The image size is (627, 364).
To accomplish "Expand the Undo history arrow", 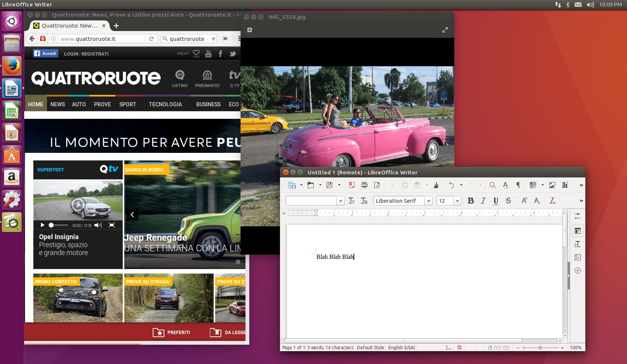I will [461, 185].
